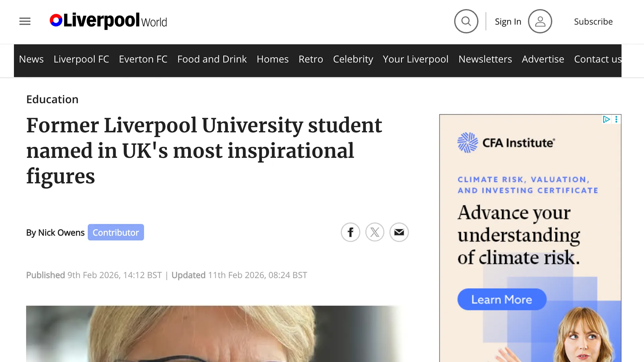The image size is (644, 362).
Task: Open Your Liverpool section
Action: click(416, 59)
